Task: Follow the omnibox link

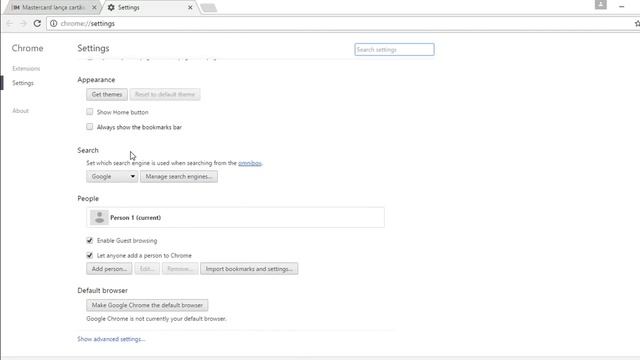Action: [250, 163]
